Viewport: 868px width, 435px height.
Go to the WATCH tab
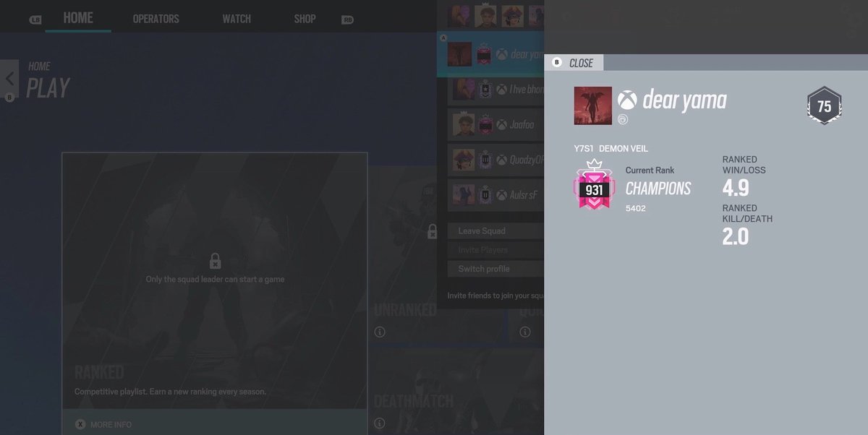(237, 19)
